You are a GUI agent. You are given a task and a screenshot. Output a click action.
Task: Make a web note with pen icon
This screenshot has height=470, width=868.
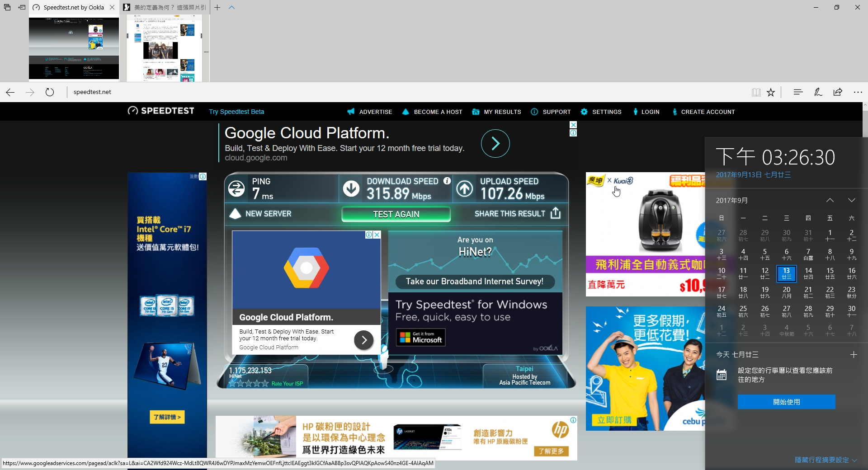point(818,92)
